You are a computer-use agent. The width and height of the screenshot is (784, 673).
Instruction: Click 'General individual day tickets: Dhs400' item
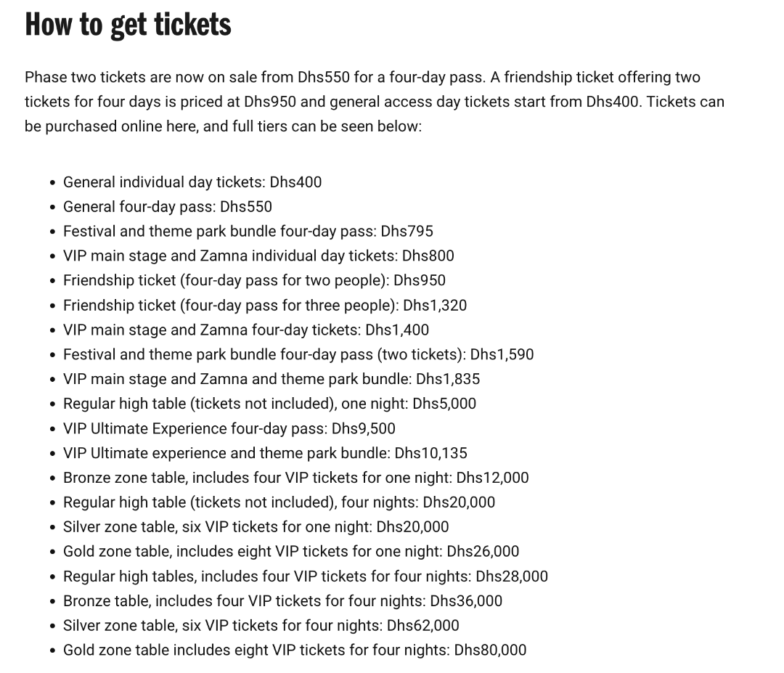pyautogui.click(x=192, y=182)
